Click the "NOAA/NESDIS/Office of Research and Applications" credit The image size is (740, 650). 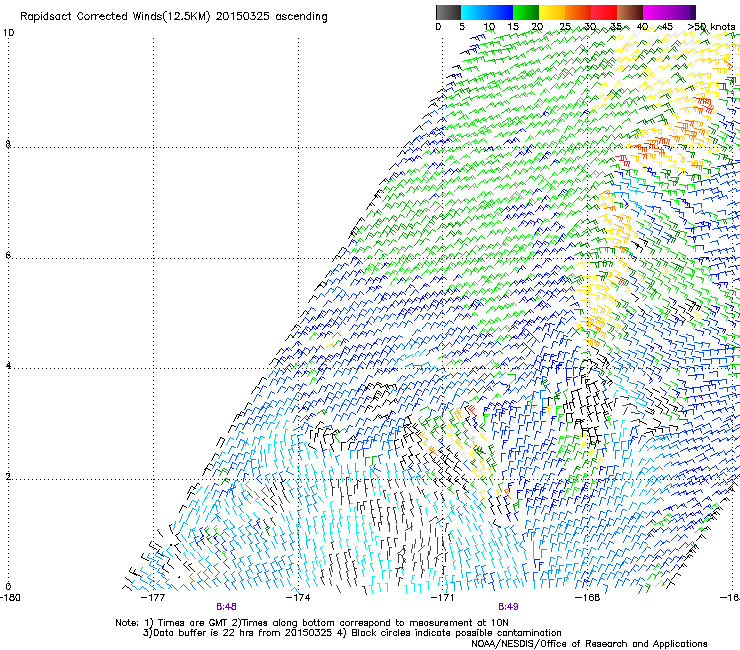pos(589,644)
